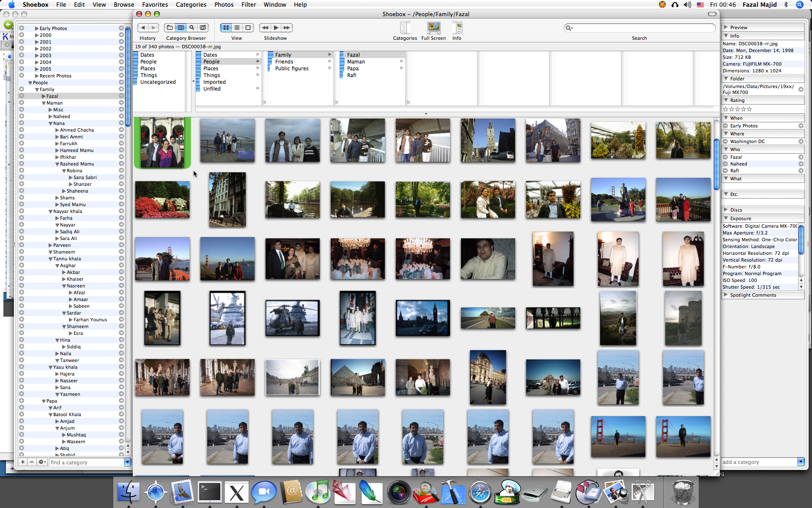
Task: Remove Naheed from the Who list
Action: point(726,164)
